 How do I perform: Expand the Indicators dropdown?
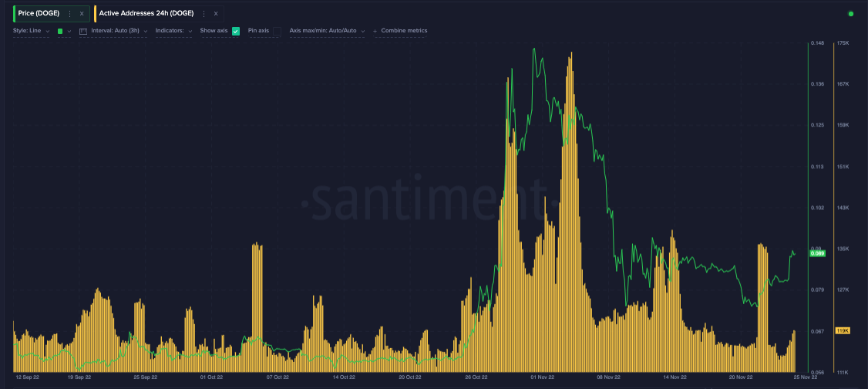coord(173,31)
